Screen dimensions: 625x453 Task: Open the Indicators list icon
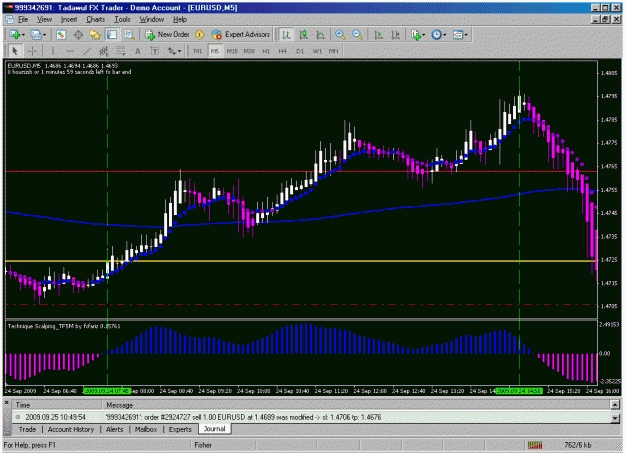click(416, 35)
